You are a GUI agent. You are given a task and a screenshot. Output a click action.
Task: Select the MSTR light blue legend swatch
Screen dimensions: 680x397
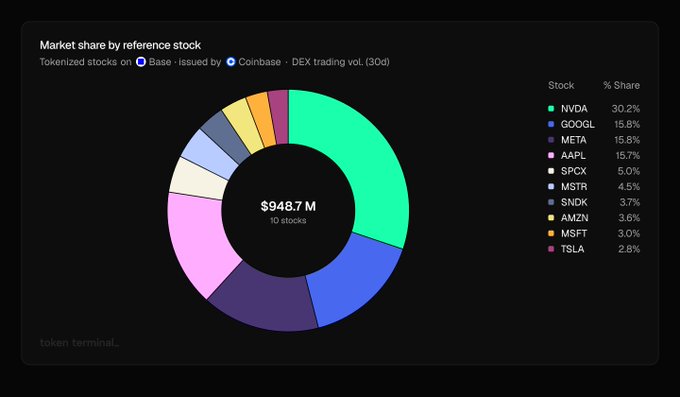point(551,187)
